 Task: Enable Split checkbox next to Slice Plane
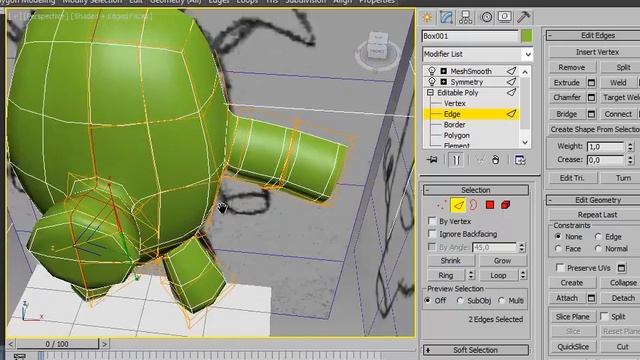tap(604, 316)
